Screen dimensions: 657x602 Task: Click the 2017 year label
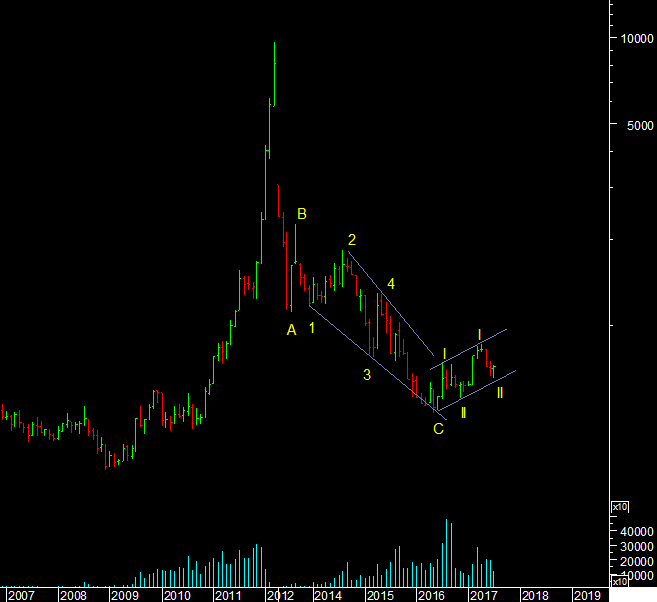484,595
